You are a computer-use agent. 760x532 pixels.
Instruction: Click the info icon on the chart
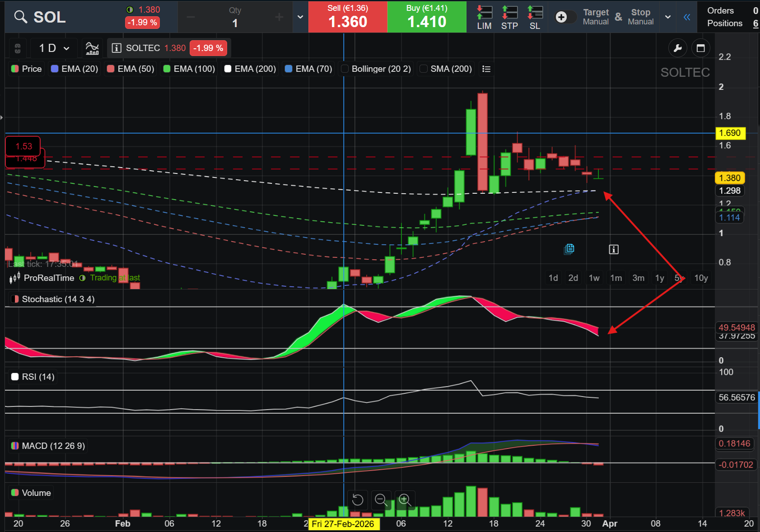[614, 249]
